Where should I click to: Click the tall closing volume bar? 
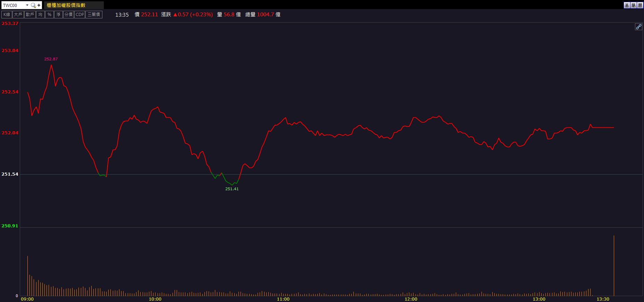(x=614, y=266)
